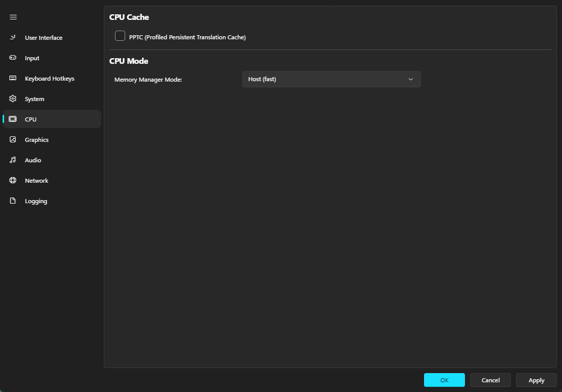Click the Apply button

(536, 380)
